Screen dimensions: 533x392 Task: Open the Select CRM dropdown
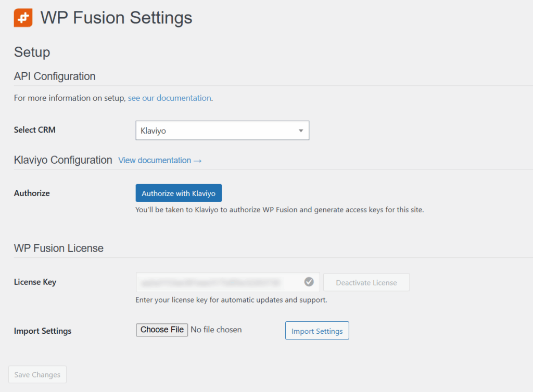click(x=222, y=130)
